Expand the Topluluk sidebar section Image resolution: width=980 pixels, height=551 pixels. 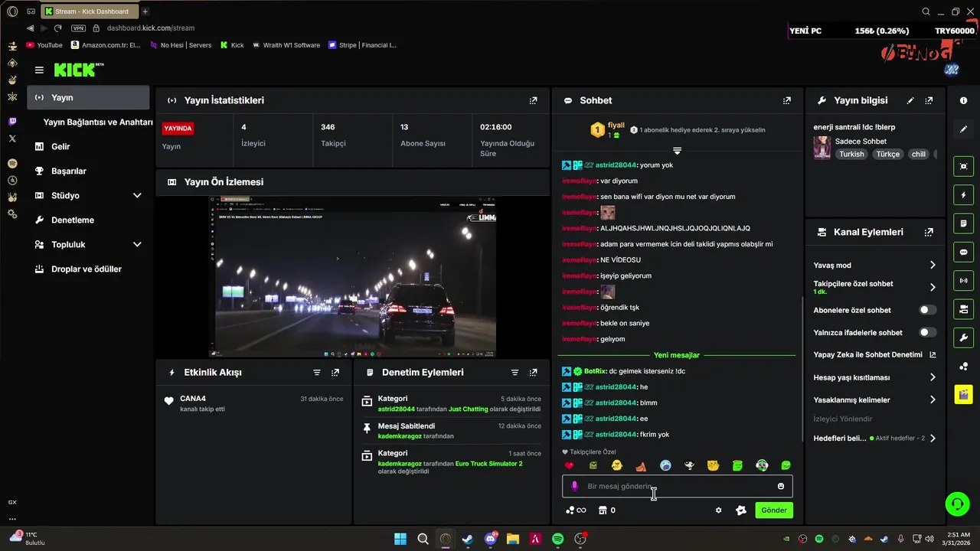[x=137, y=244]
